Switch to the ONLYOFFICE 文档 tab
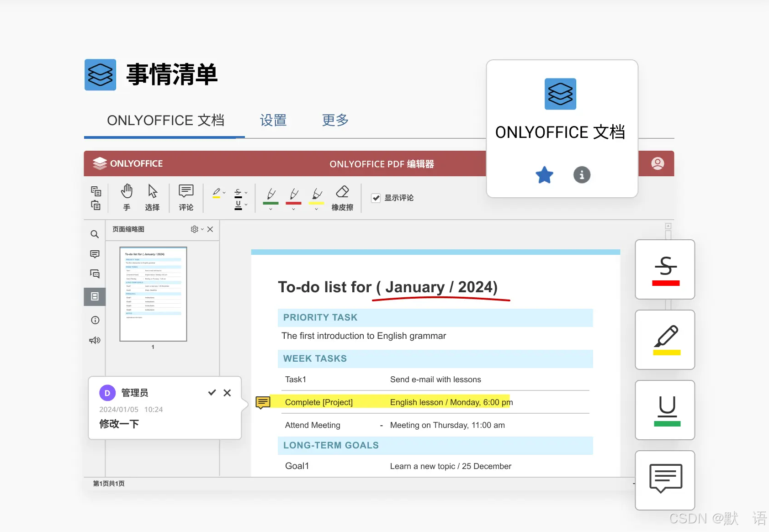The height and width of the screenshot is (532, 769). tap(165, 121)
